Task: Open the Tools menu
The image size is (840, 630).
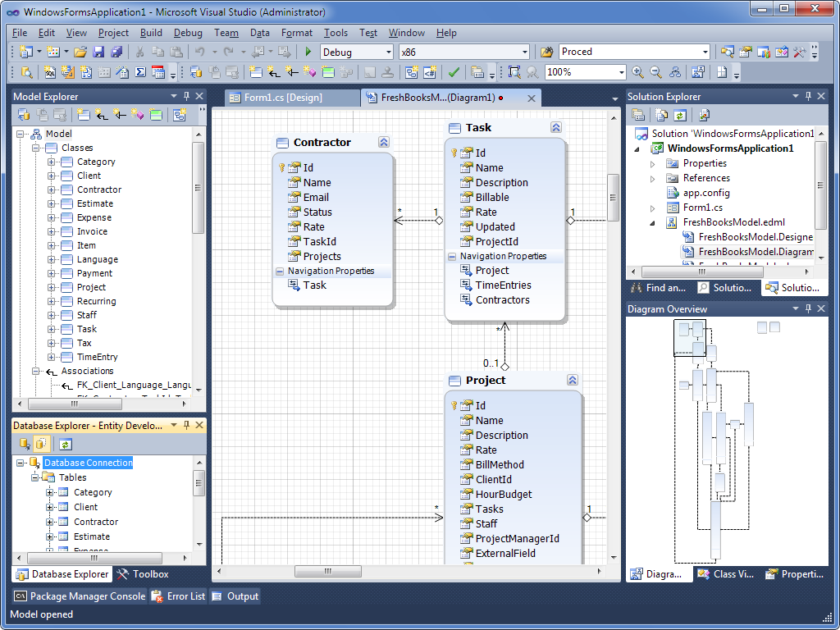Action: [336, 33]
